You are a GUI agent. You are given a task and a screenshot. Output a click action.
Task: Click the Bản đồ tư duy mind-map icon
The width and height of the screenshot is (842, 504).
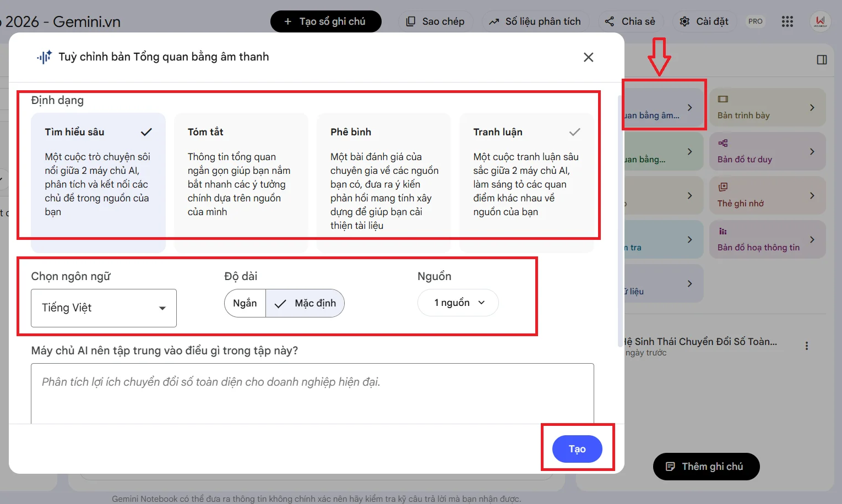coord(723,143)
